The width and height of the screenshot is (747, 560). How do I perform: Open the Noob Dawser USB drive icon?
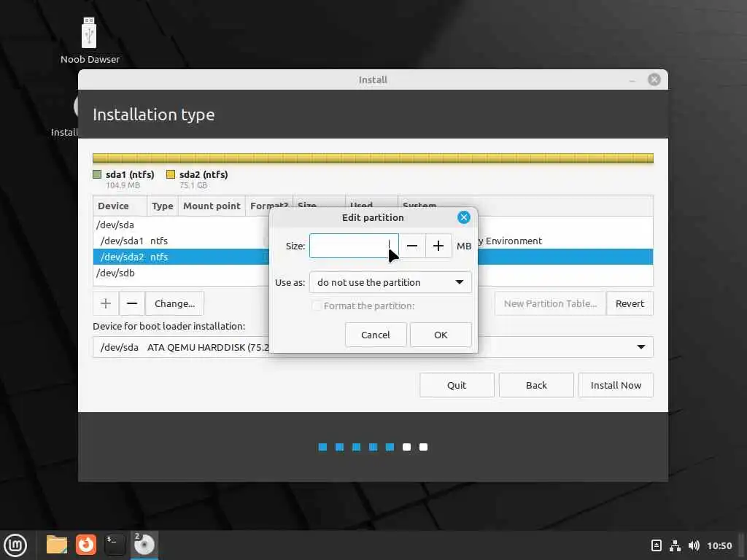click(89, 34)
